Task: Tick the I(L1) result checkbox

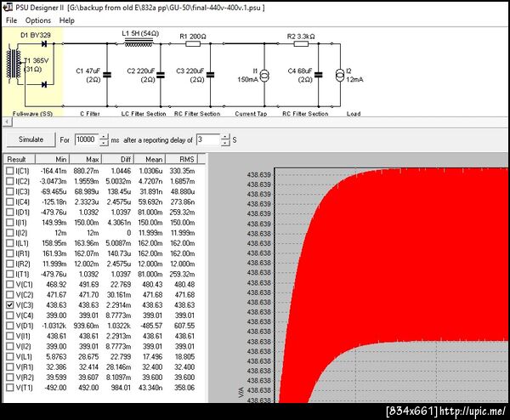Action: (x=10, y=243)
